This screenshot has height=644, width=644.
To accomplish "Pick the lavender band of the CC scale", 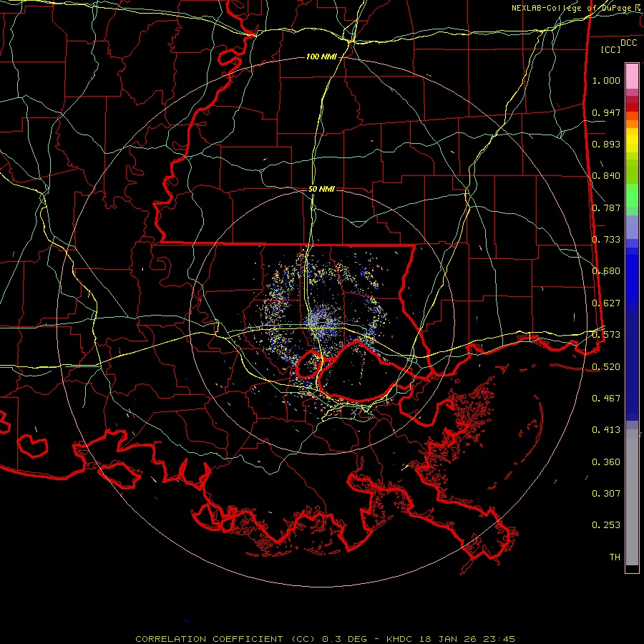I will 632,227.
